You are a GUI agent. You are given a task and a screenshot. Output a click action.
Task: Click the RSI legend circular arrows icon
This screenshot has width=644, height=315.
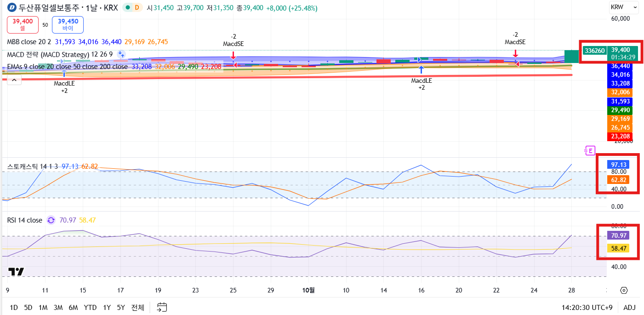[51, 220]
